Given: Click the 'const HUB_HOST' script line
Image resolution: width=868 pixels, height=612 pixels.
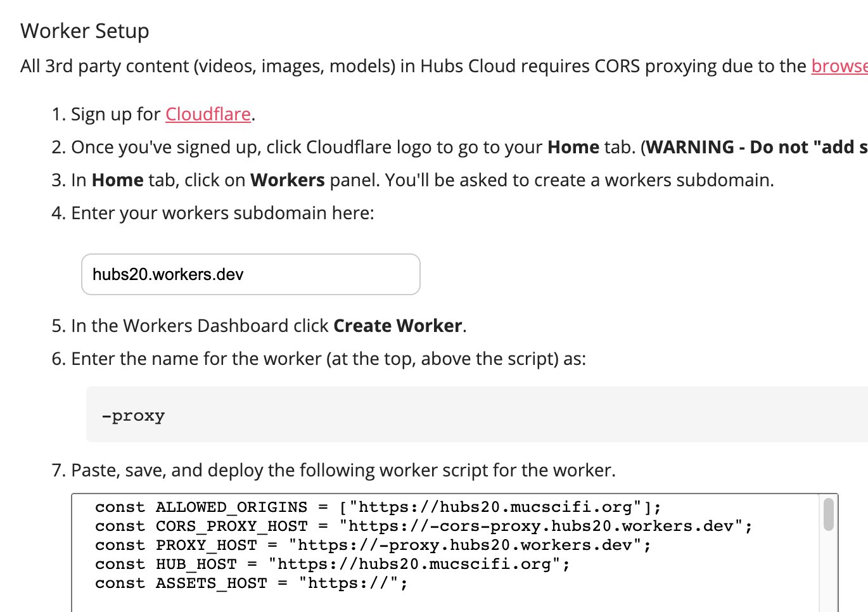Looking at the screenshot, I should (333, 564).
